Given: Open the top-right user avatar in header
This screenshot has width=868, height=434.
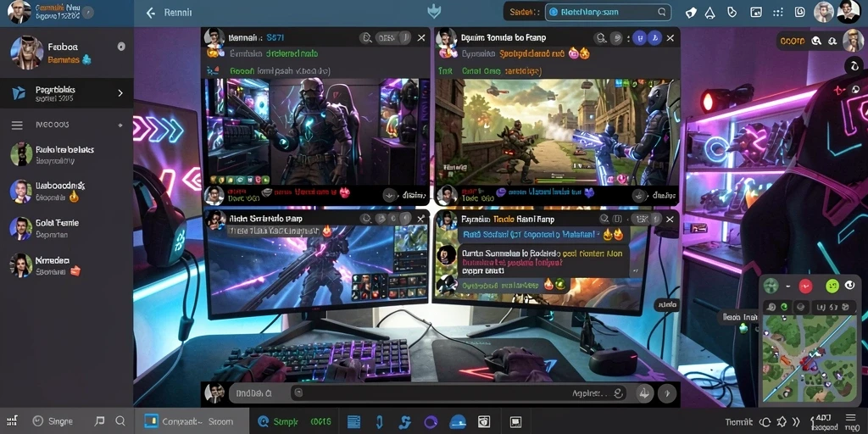Looking at the screenshot, I should tap(848, 12).
